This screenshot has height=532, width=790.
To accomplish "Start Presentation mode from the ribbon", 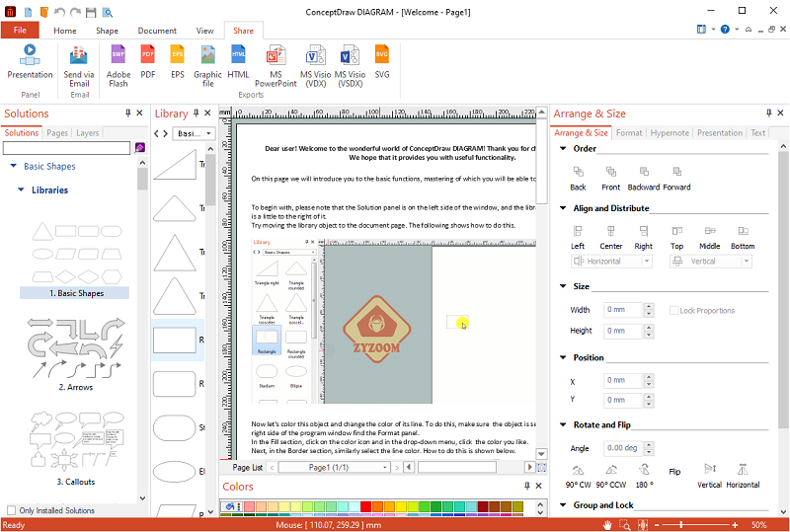I will pos(30,62).
